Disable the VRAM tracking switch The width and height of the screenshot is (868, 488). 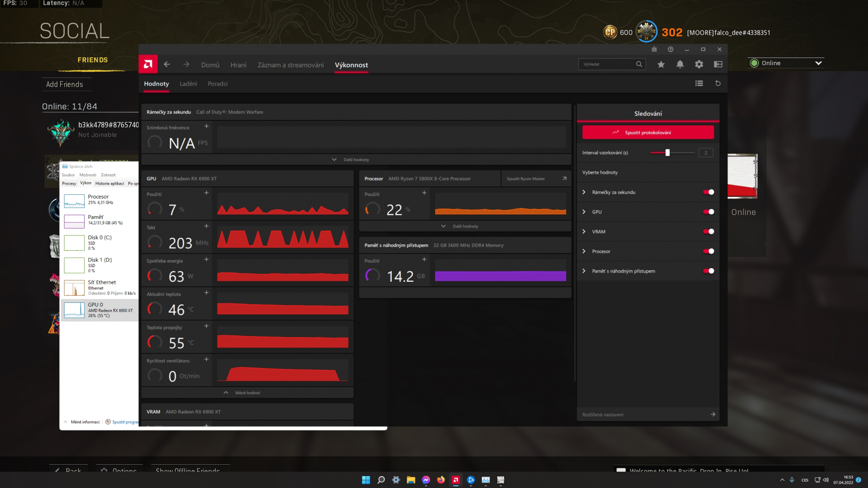click(x=709, y=232)
